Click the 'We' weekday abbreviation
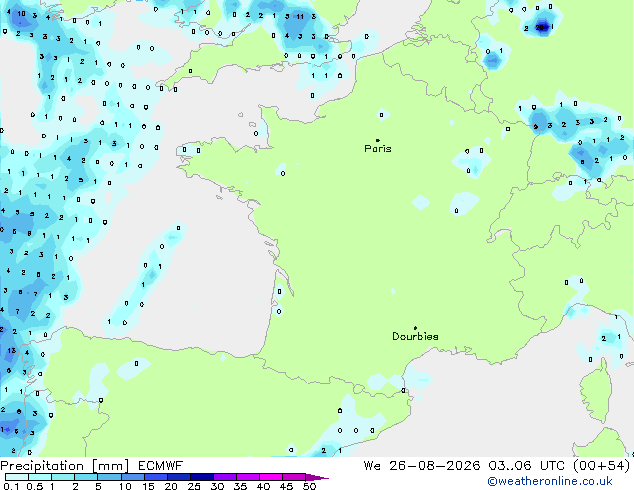 (x=372, y=466)
